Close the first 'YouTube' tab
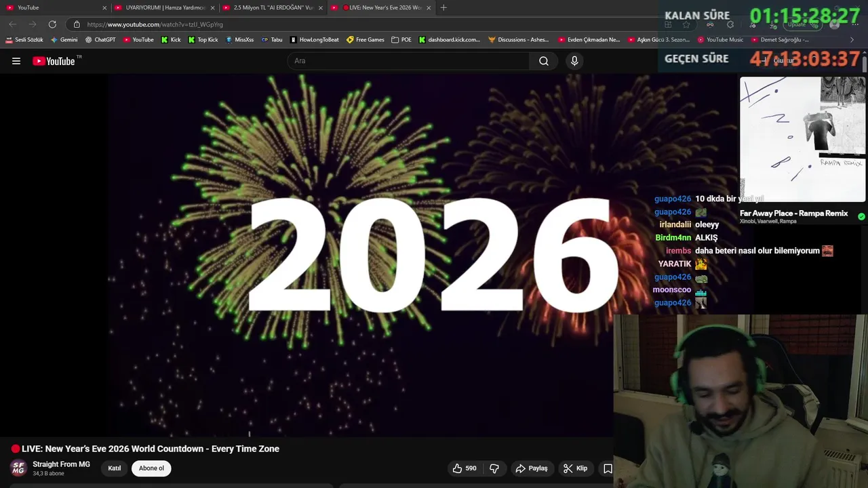868x488 pixels. point(104,8)
